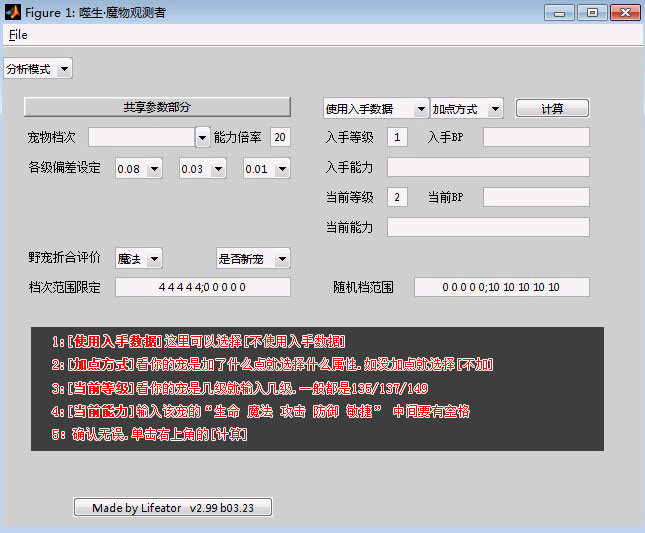The image size is (645, 533).
Task: Open the 使用入手数据 dropdown
Action: click(375, 108)
